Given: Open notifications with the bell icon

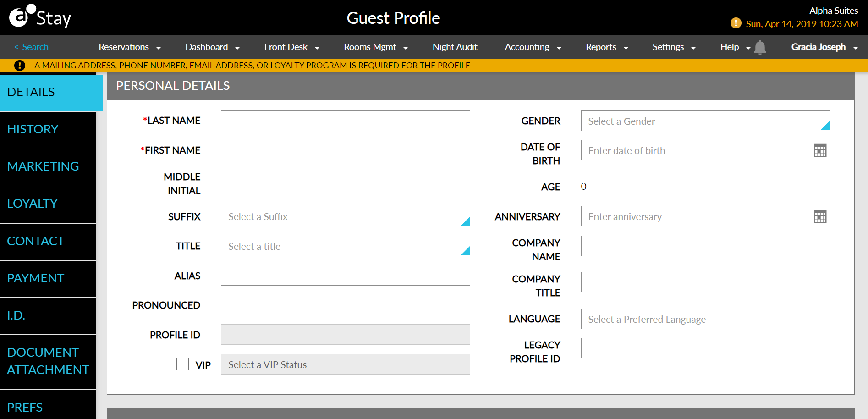Looking at the screenshot, I should (x=760, y=47).
